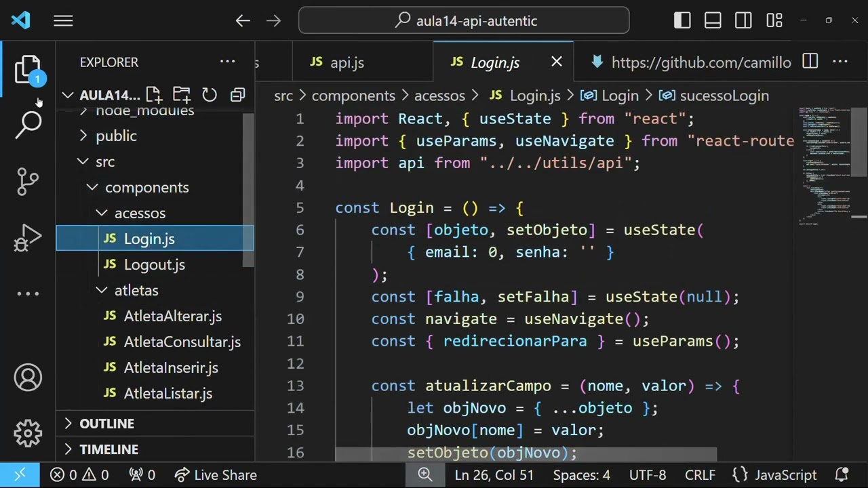This screenshot has width=868, height=488.
Task: Open editor more actions ellipsis
Action: [840, 62]
